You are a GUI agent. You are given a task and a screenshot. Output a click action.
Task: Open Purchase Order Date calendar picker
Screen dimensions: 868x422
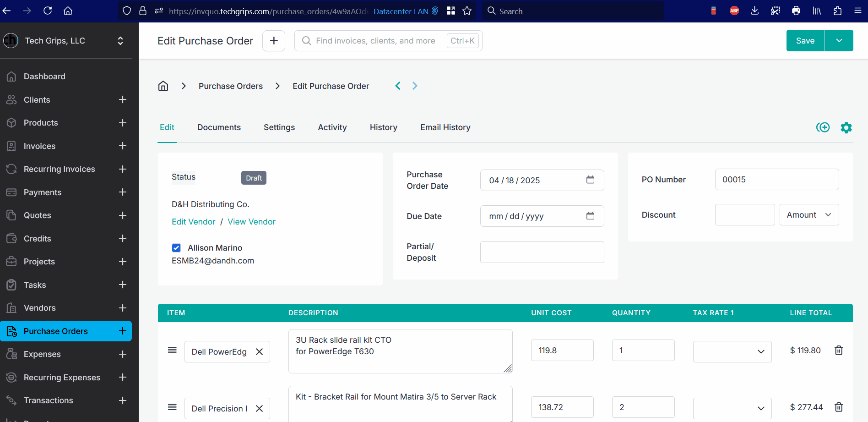tap(591, 180)
